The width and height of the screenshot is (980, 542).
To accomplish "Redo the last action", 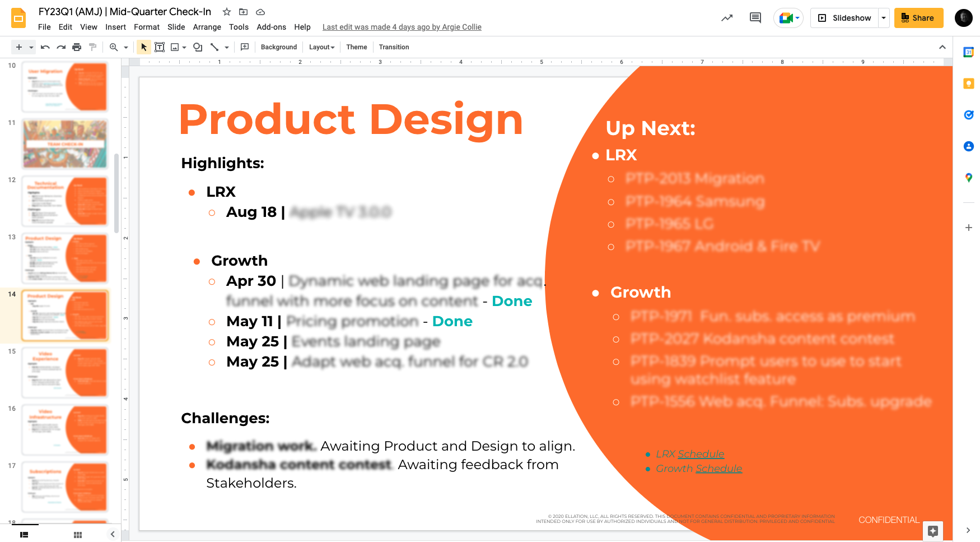I will click(61, 47).
